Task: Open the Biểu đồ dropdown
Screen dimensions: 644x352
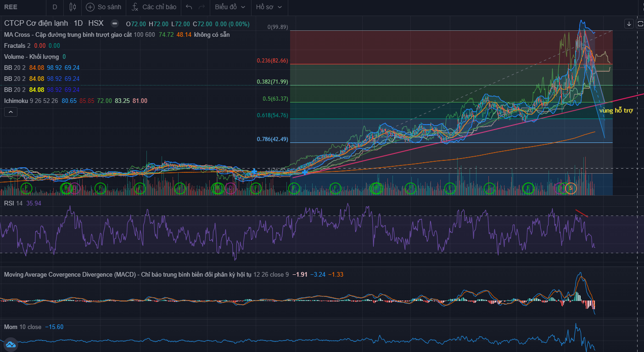Action: (230, 7)
